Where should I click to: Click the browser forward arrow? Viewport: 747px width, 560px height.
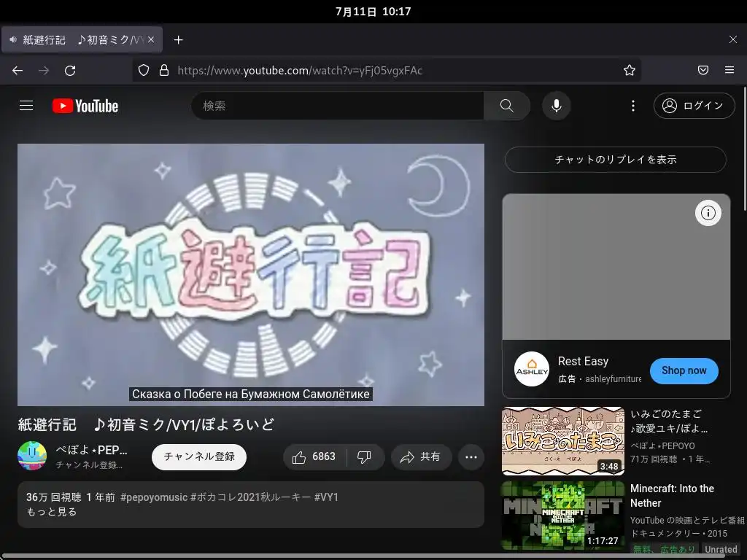pos(44,71)
